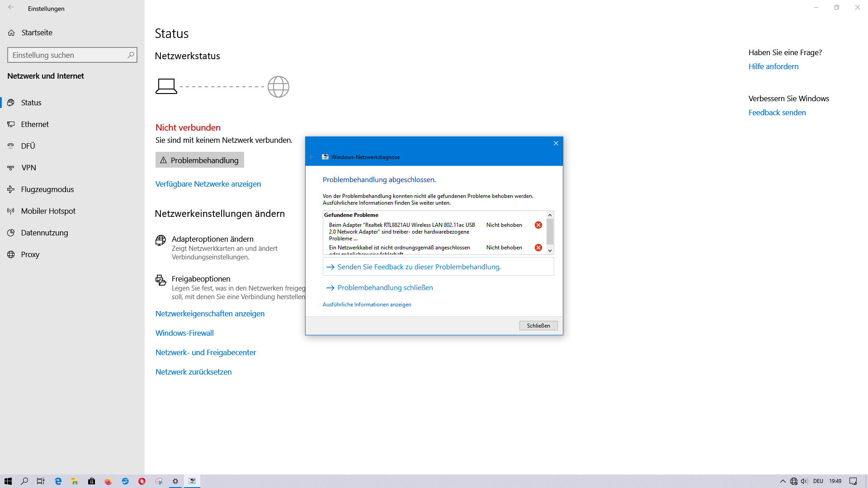This screenshot has height=488, width=868.
Task: Click Netzwerkeigenschaften anzeigen link
Action: click(x=210, y=313)
